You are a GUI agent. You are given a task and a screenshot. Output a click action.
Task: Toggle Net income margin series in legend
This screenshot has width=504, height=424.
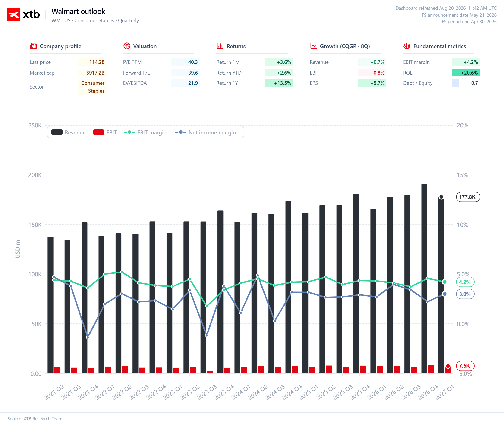(x=205, y=133)
